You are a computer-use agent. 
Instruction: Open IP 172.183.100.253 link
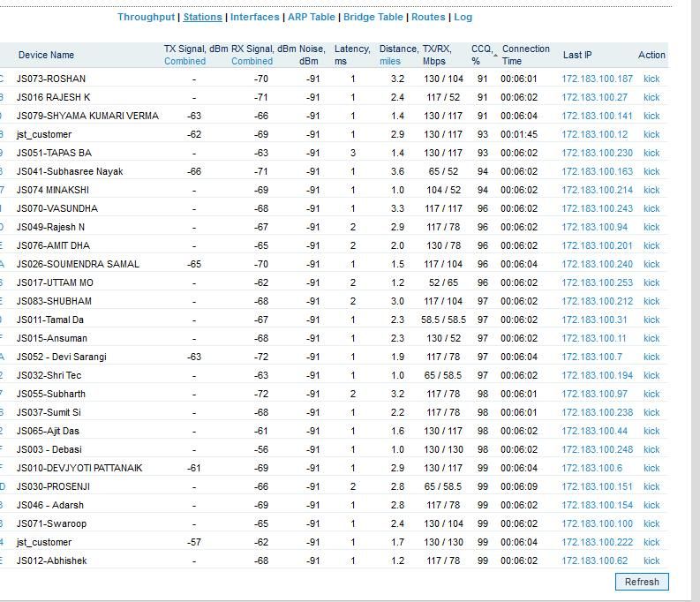[x=598, y=283]
